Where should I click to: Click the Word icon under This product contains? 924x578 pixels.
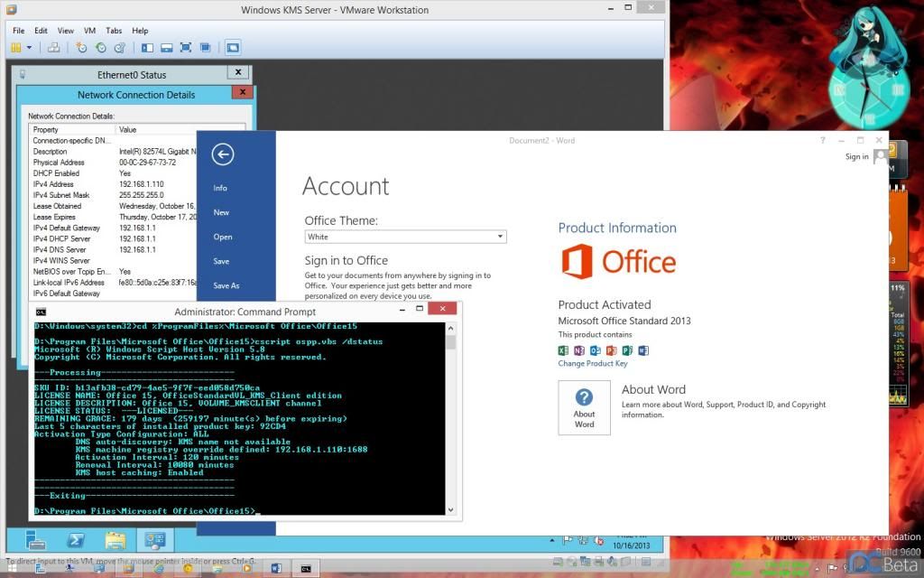point(642,350)
